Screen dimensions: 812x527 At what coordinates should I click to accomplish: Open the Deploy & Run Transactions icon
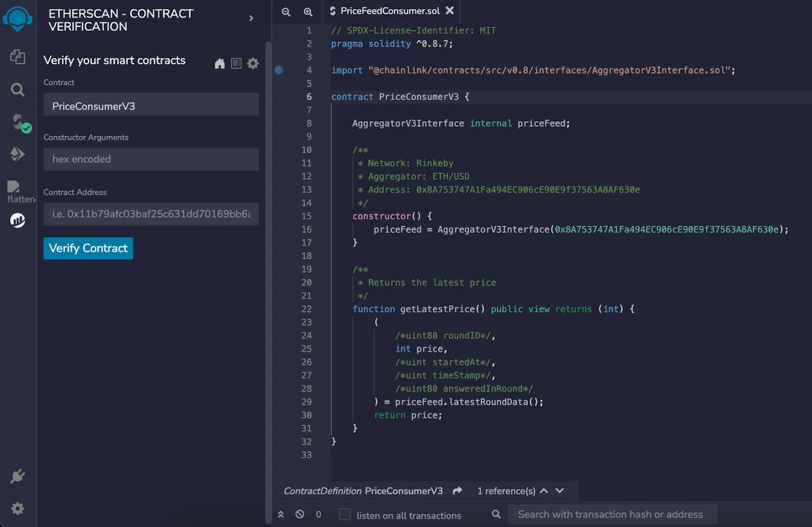click(18, 154)
